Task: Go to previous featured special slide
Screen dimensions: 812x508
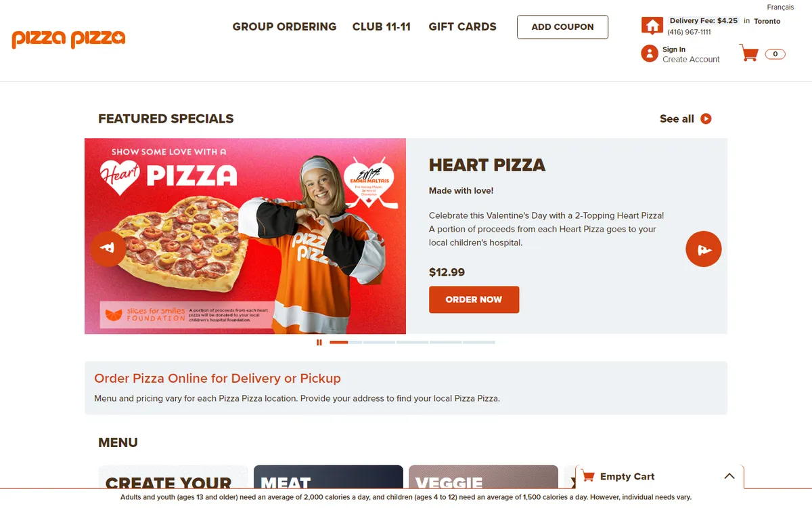Action: 108,249
